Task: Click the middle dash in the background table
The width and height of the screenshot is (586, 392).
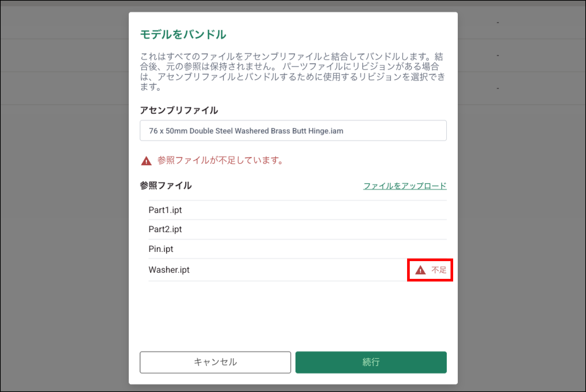Action: pyautogui.click(x=498, y=56)
